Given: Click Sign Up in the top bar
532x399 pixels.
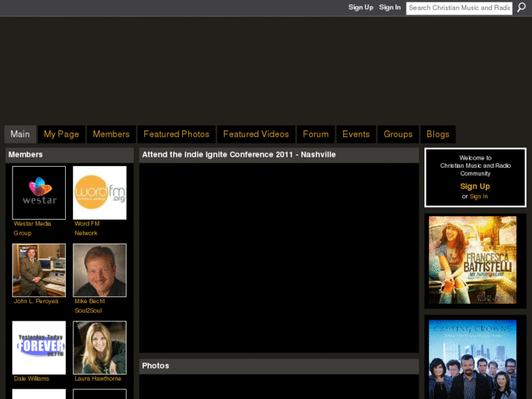Looking at the screenshot, I should pyautogui.click(x=361, y=7).
